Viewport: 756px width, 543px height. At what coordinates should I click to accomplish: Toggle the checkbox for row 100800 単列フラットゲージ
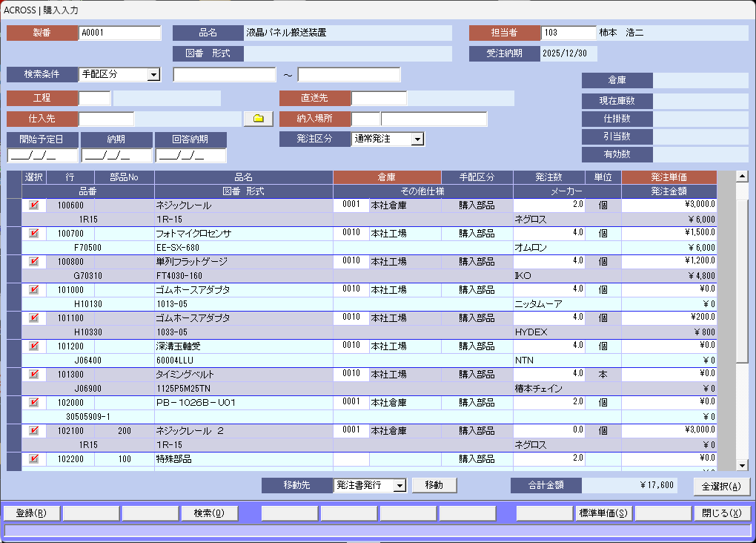tap(33, 261)
